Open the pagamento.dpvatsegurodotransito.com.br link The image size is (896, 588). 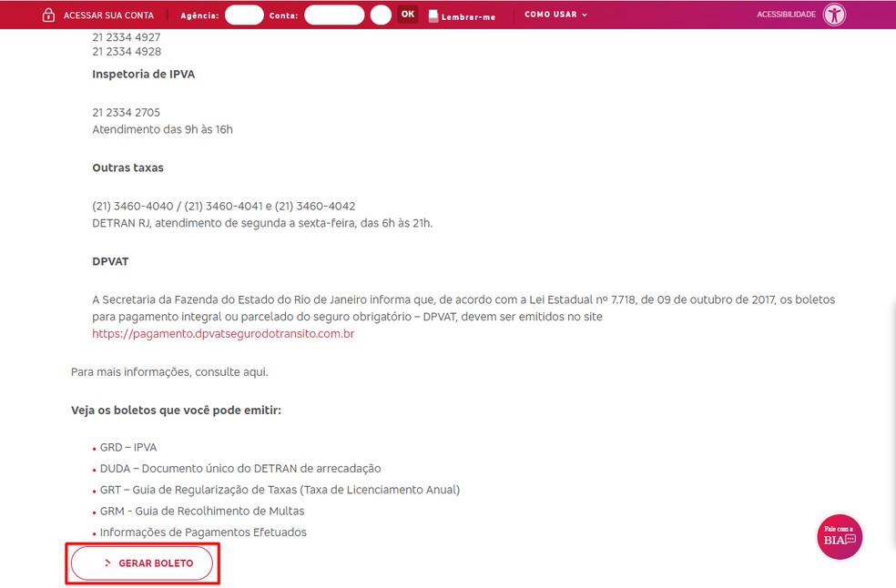[x=223, y=334]
